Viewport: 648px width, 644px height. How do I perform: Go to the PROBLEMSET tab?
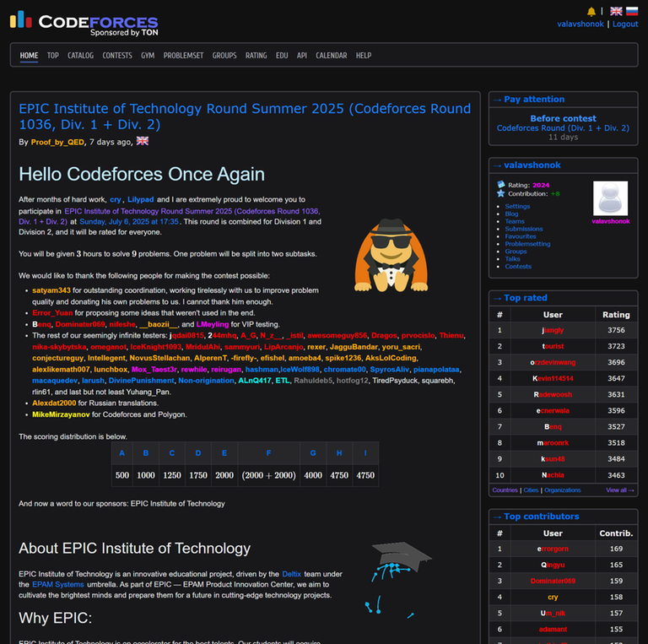[x=183, y=56]
